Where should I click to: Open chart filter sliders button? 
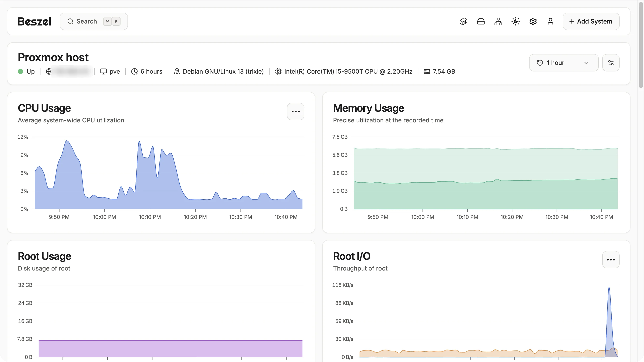pyautogui.click(x=611, y=63)
